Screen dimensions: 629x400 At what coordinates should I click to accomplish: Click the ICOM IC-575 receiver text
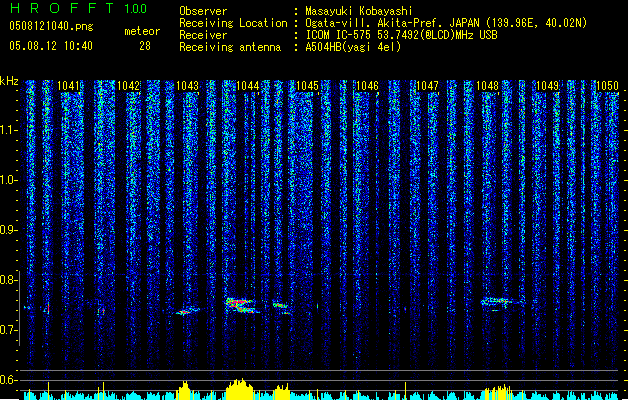[401, 35]
